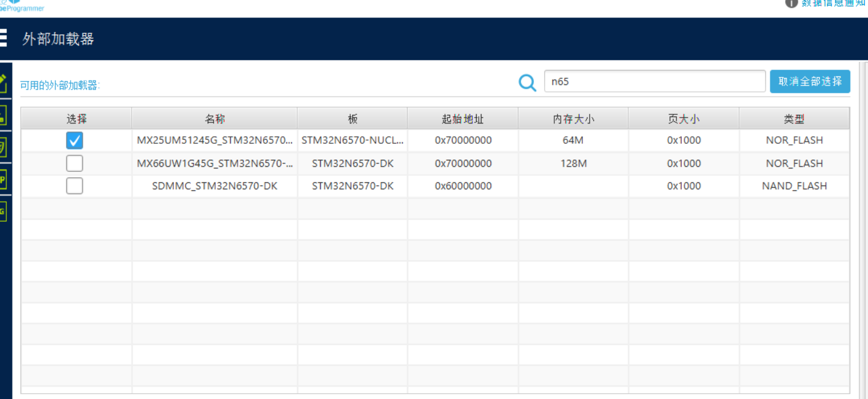Click the info icon near 数据信息通知

click(x=791, y=3)
